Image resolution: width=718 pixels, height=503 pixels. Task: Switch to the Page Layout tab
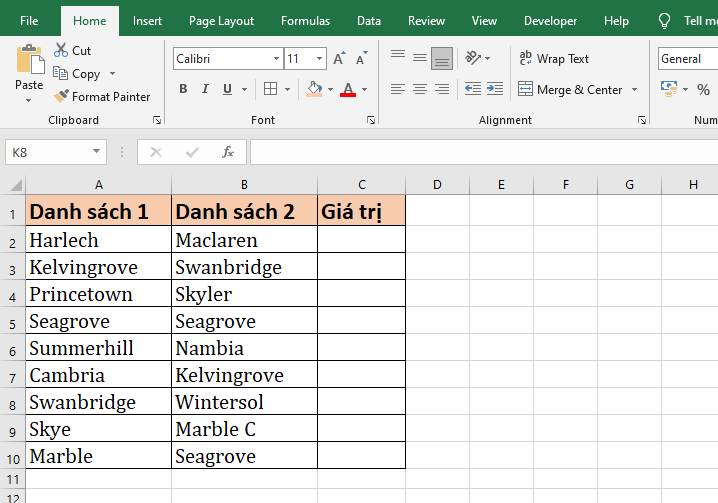221,21
